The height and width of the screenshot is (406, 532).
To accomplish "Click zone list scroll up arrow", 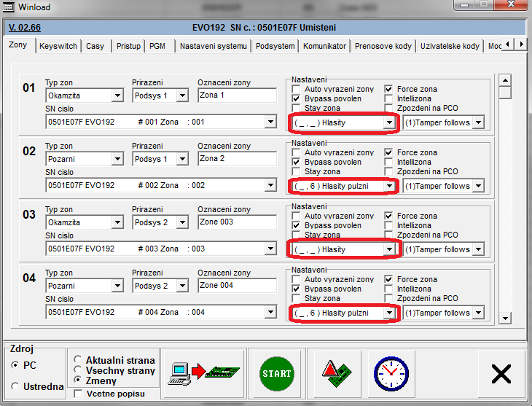I will pyautogui.click(x=504, y=80).
